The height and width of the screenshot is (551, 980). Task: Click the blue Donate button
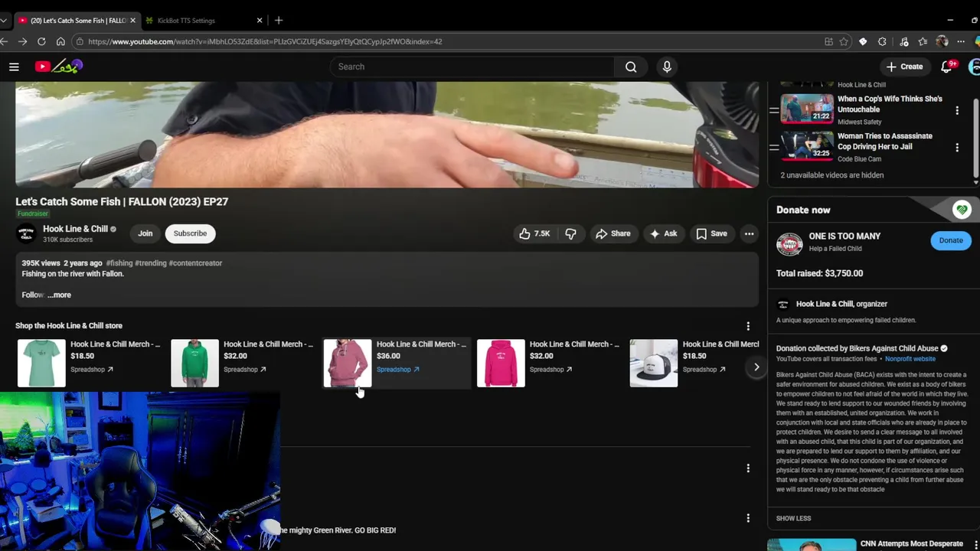click(951, 240)
